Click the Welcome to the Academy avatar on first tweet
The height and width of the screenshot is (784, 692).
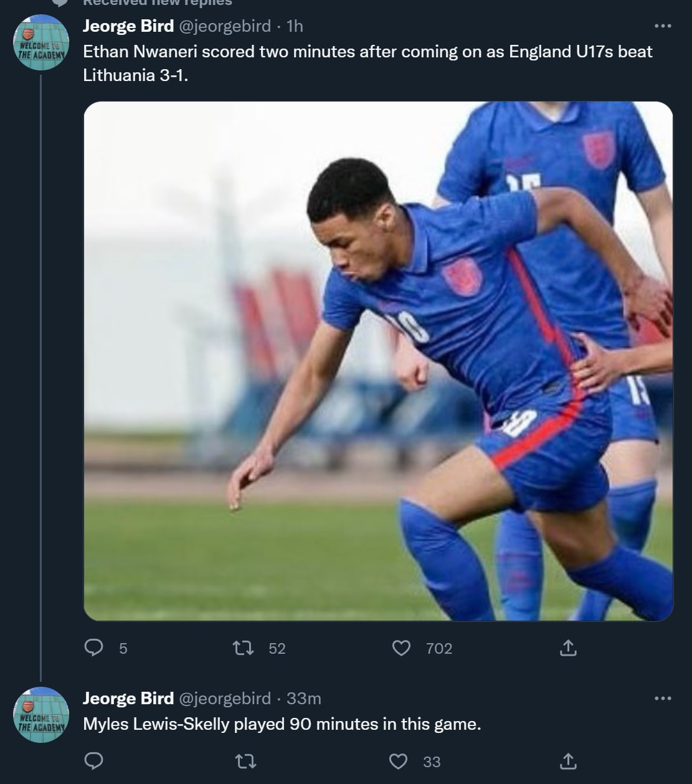pos(40,42)
